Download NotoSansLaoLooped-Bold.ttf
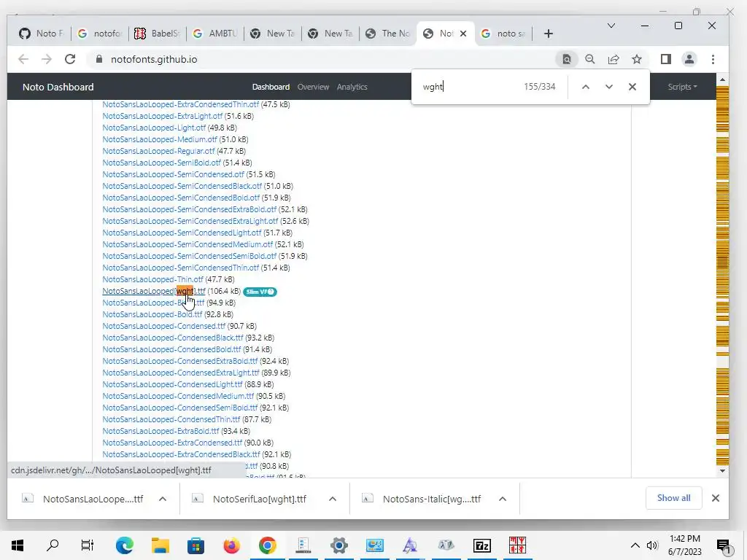The height and width of the screenshot is (560, 747). coord(152,314)
